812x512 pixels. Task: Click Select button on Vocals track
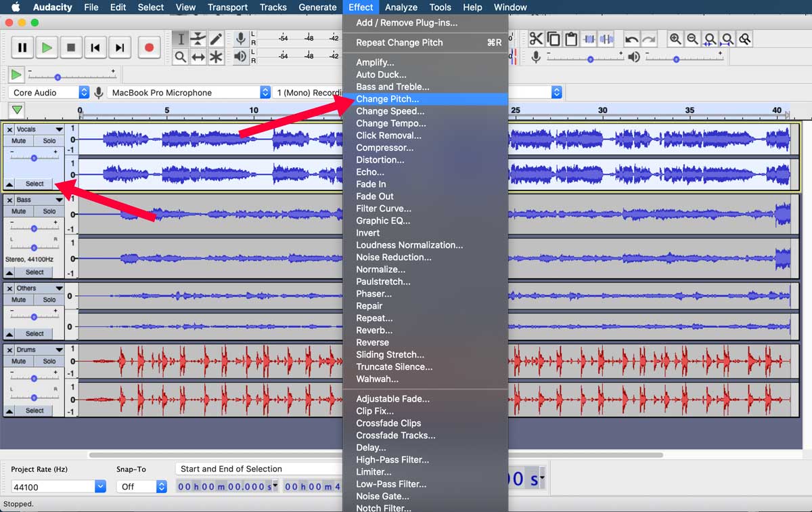[x=35, y=184]
